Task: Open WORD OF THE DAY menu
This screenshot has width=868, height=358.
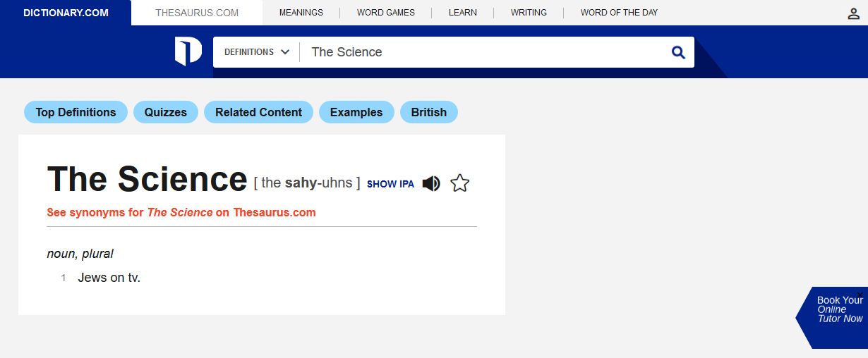Action: (620, 13)
